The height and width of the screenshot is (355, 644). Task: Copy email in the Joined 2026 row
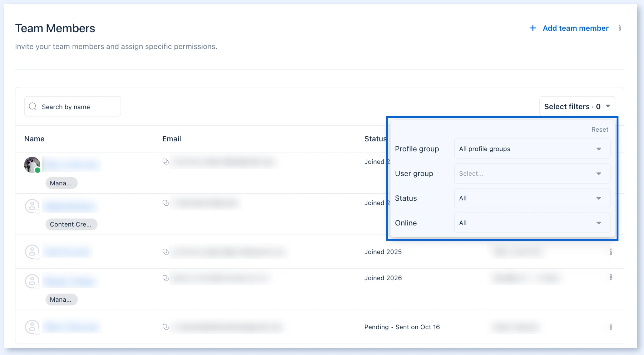[165, 278]
